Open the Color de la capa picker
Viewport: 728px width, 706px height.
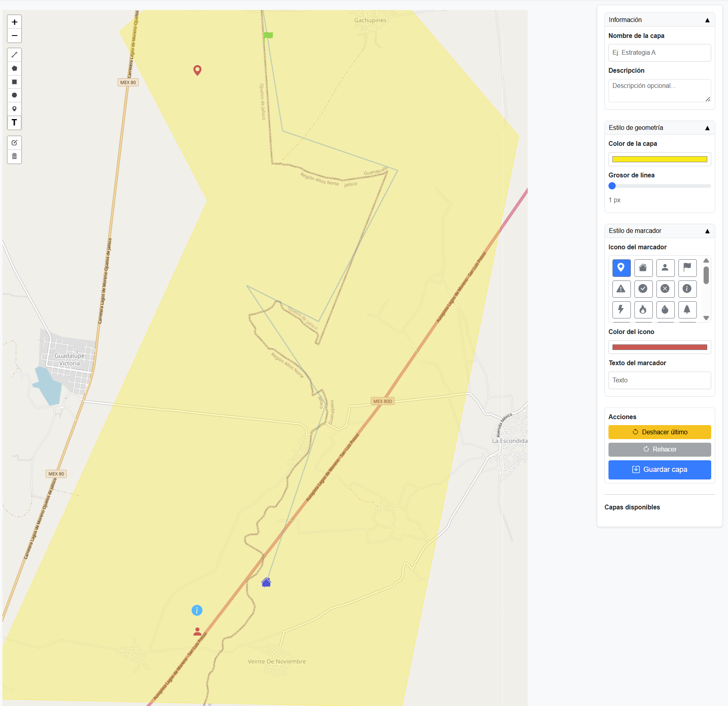click(x=659, y=159)
